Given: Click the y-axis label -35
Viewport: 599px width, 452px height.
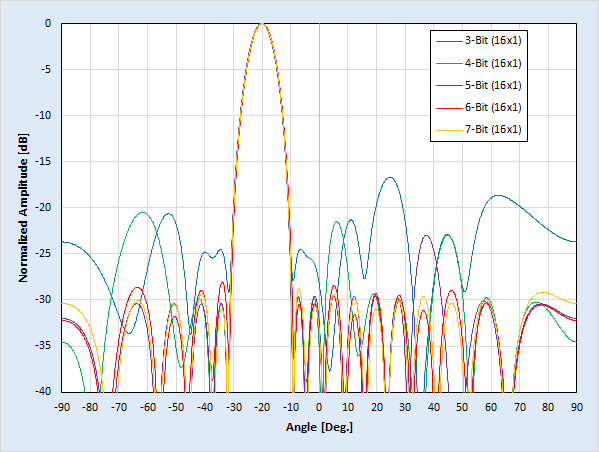Looking at the screenshot, I should pos(43,345).
